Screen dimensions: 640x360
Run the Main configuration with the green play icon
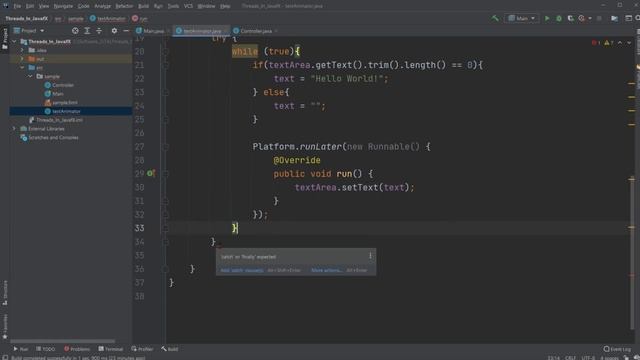547,18
